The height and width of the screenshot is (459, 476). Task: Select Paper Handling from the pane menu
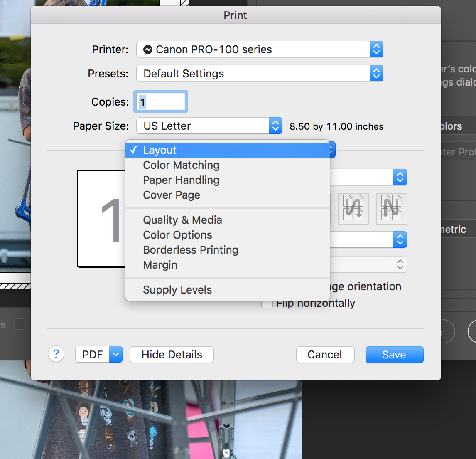[x=181, y=180]
